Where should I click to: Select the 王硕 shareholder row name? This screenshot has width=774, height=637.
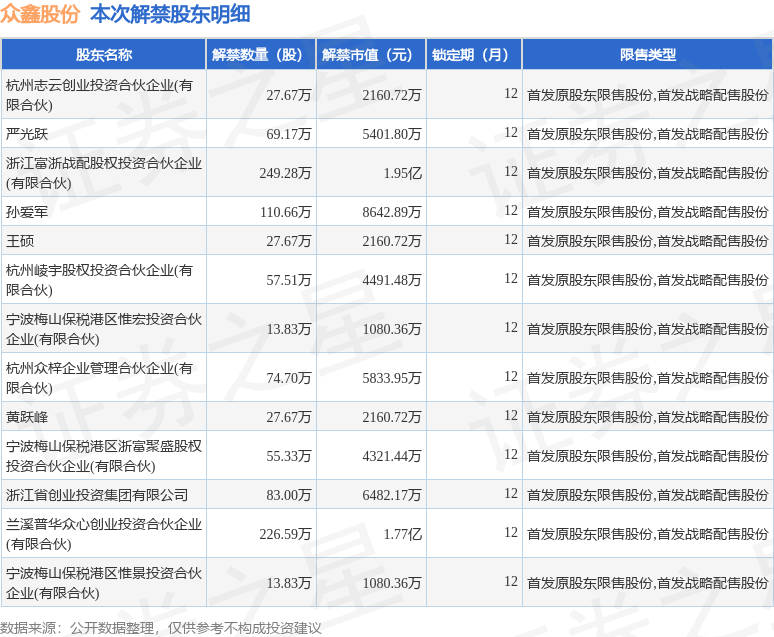pos(20,241)
